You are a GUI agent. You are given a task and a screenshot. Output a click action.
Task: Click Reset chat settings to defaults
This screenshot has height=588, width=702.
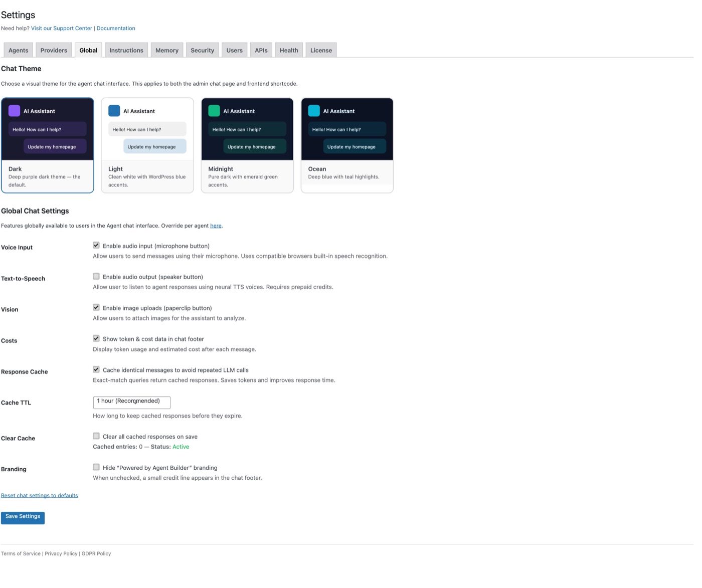[x=40, y=496]
